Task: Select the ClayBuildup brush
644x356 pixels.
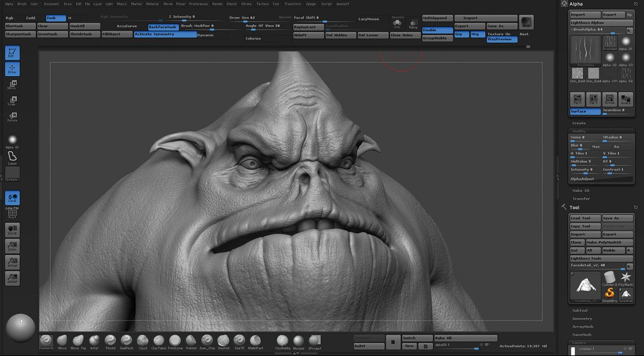Action: coord(282,341)
